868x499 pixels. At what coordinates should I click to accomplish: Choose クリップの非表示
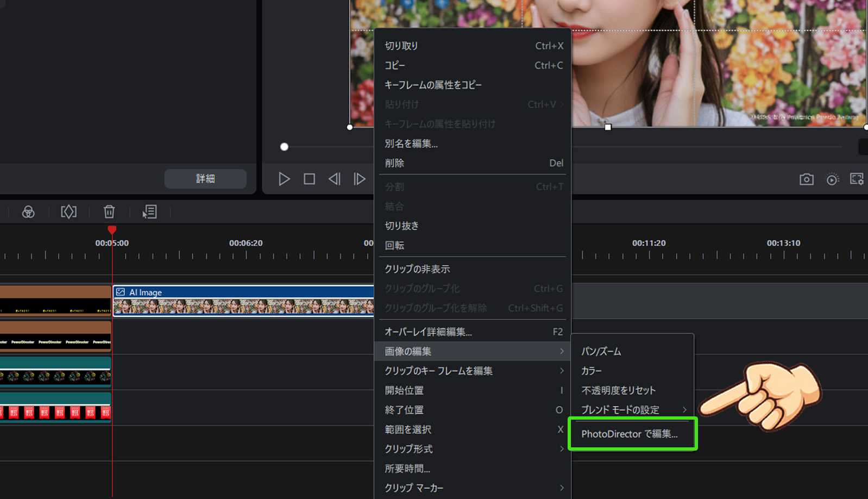(x=473, y=269)
